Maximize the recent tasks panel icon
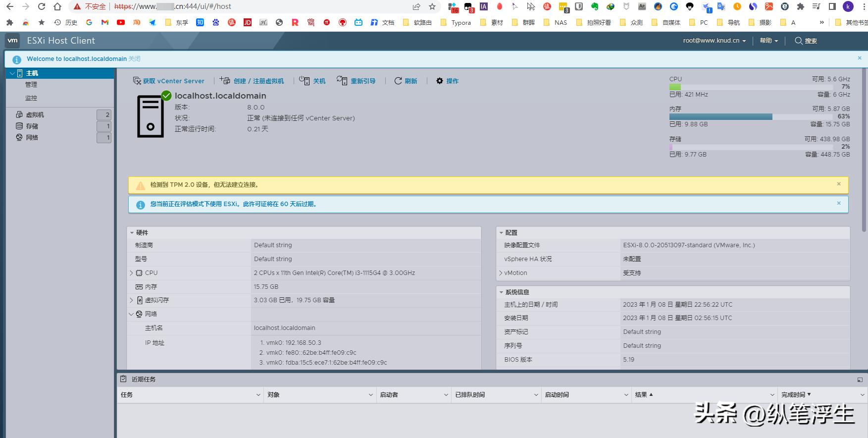The width and height of the screenshot is (868, 438). [x=860, y=380]
